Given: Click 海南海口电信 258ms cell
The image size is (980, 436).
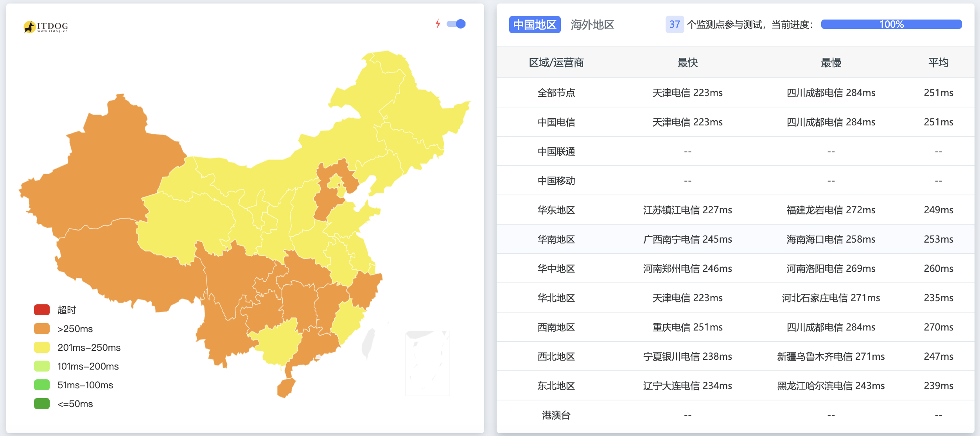Looking at the screenshot, I should tap(831, 239).
